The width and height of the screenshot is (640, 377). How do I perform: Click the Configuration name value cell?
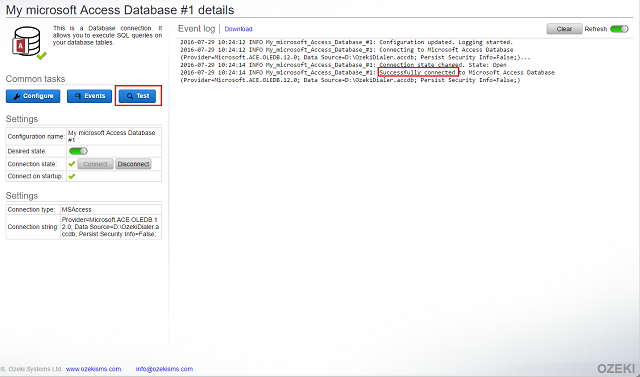point(114,136)
